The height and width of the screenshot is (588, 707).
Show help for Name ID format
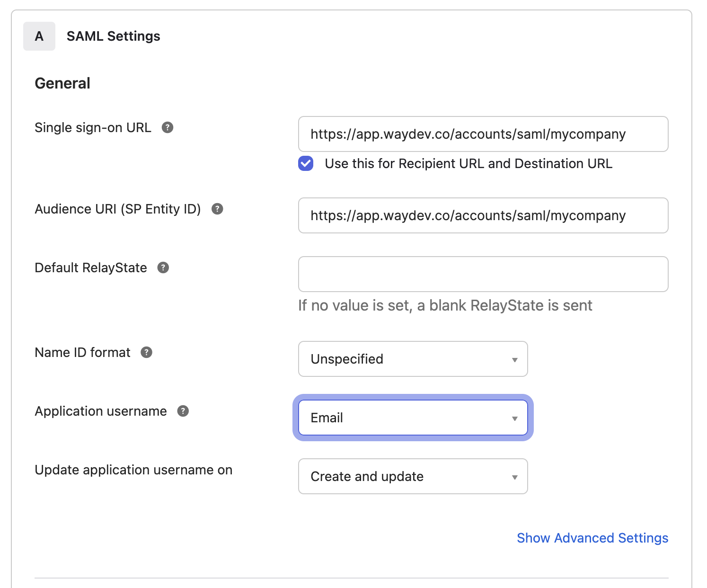point(147,352)
